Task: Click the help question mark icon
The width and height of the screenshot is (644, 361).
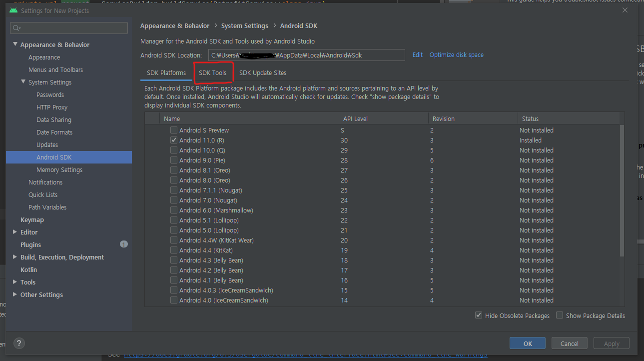Action: [x=18, y=343]
